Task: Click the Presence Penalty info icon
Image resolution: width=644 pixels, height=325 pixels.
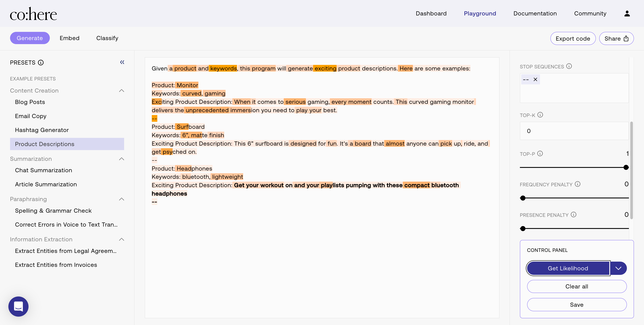Action: pos(574,214)
